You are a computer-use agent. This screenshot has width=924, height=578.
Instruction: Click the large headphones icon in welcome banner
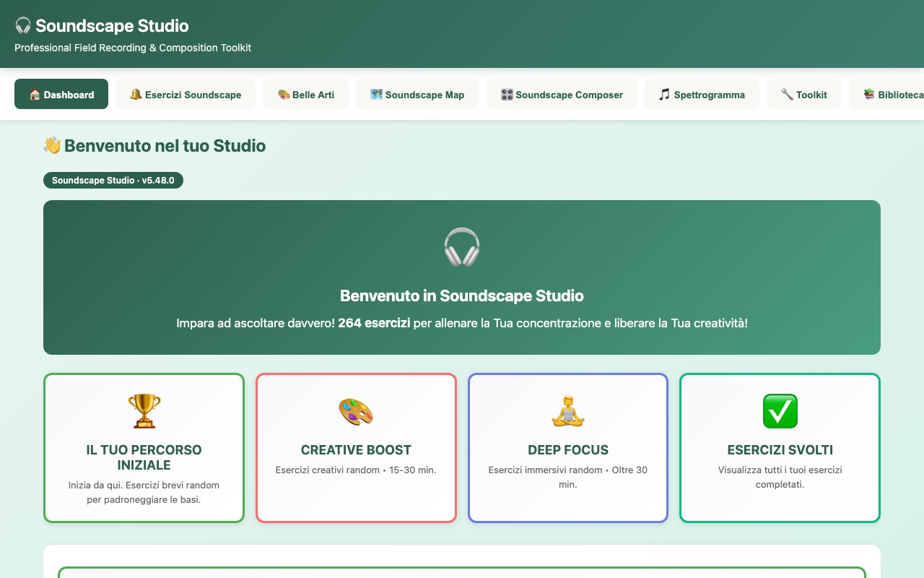(x=462, y=248)
